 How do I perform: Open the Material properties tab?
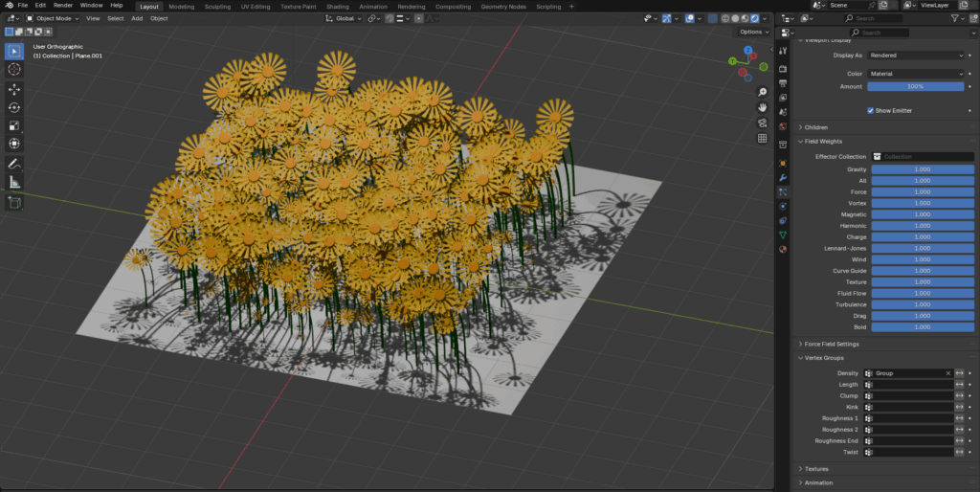(783, 250)
